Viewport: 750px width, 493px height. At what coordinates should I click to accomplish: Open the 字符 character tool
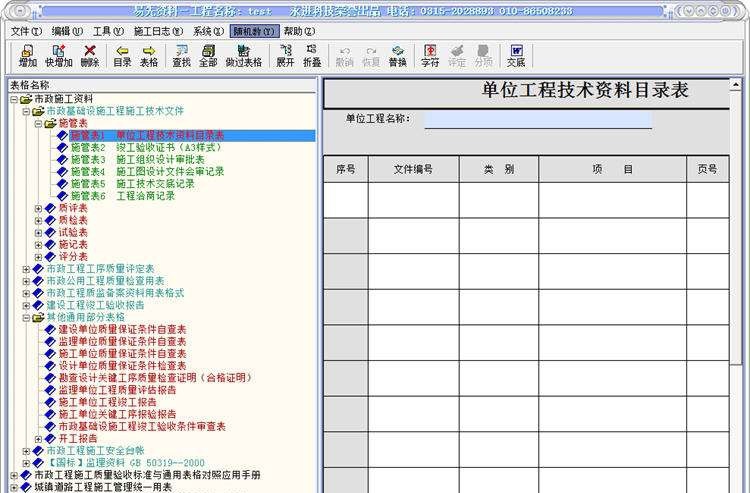(x=430, y=55)
